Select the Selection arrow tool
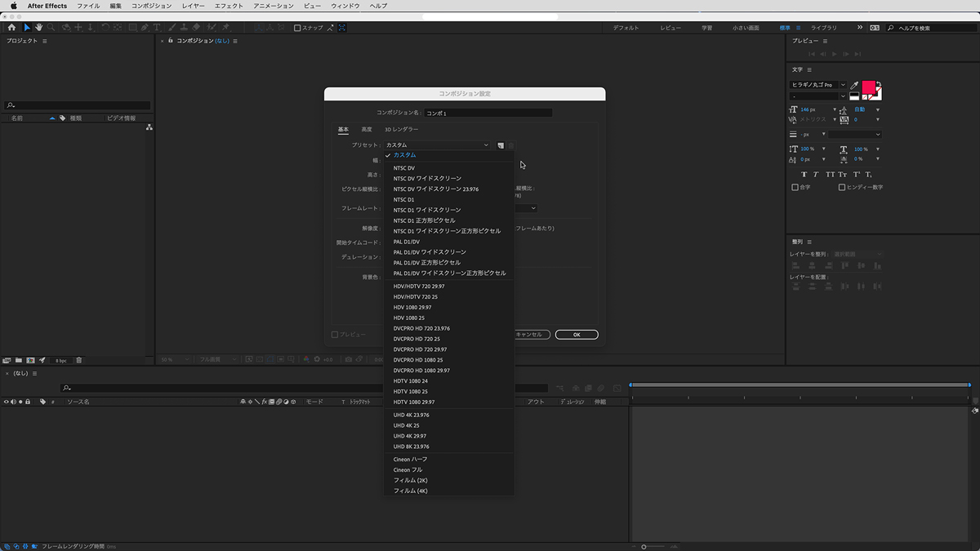The height and width of the screenshot is (551, 980). (x=26, y=28)
